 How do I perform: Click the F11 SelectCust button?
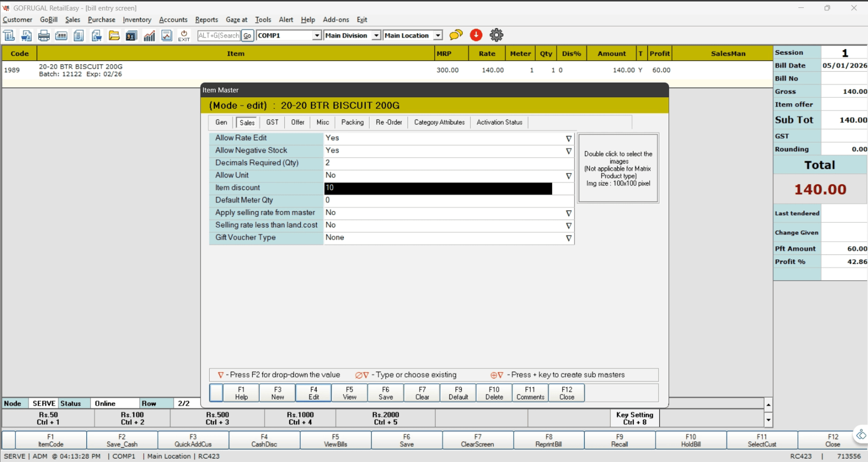(762, 440)
